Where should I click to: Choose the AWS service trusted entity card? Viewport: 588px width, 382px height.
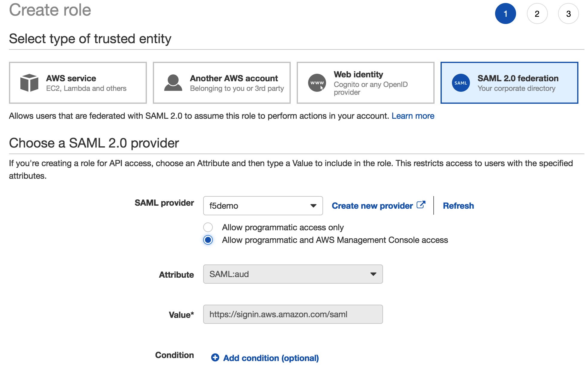tap(78, 83)
